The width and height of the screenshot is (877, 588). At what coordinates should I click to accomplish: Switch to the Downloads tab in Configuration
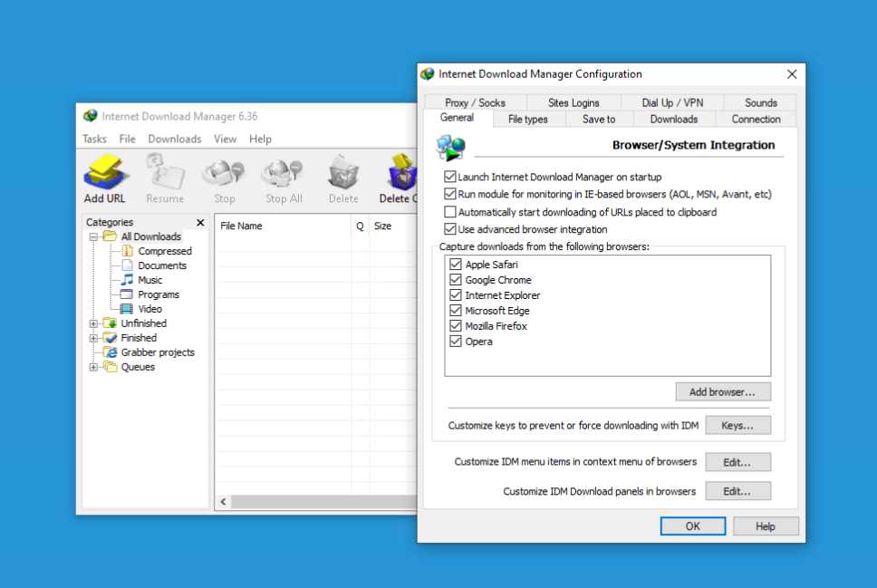(x=673, y=120)
